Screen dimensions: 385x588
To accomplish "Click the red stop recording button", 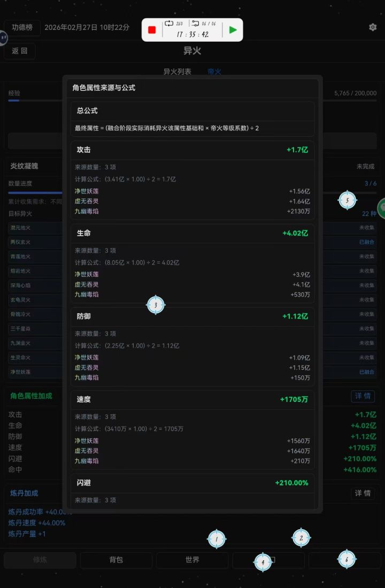I will pyautogui.click(x=152, y=30).
